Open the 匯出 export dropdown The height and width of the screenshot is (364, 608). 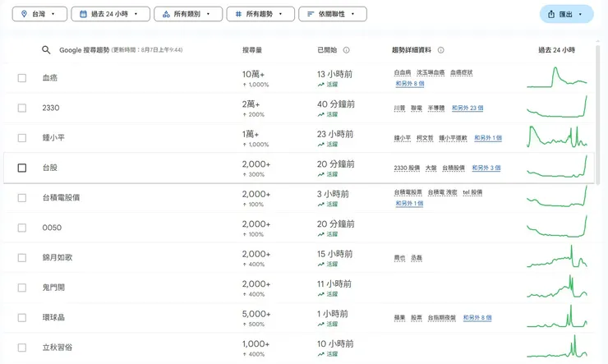567,14
